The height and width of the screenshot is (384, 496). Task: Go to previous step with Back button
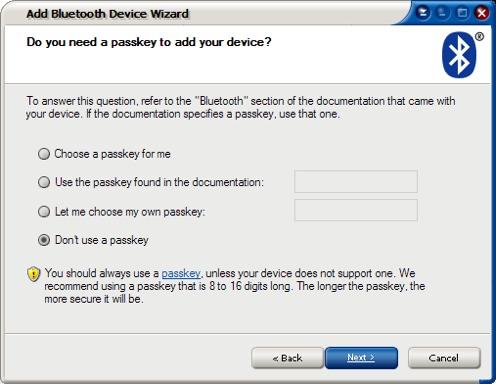[287, 358]
